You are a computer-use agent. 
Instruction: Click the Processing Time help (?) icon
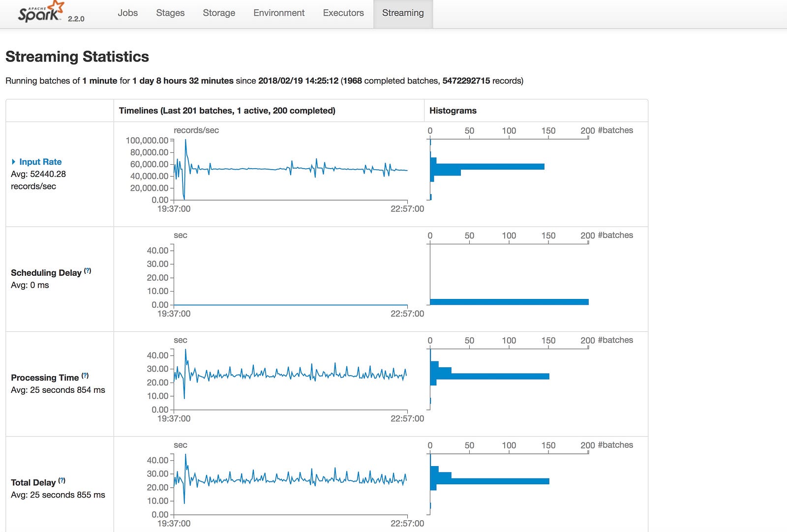[85, 376]
